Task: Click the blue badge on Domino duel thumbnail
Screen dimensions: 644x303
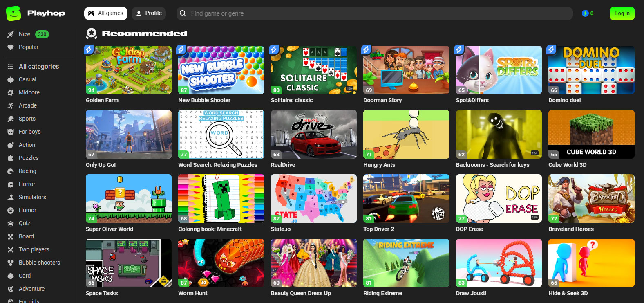Action: click(x=552, y=49)
